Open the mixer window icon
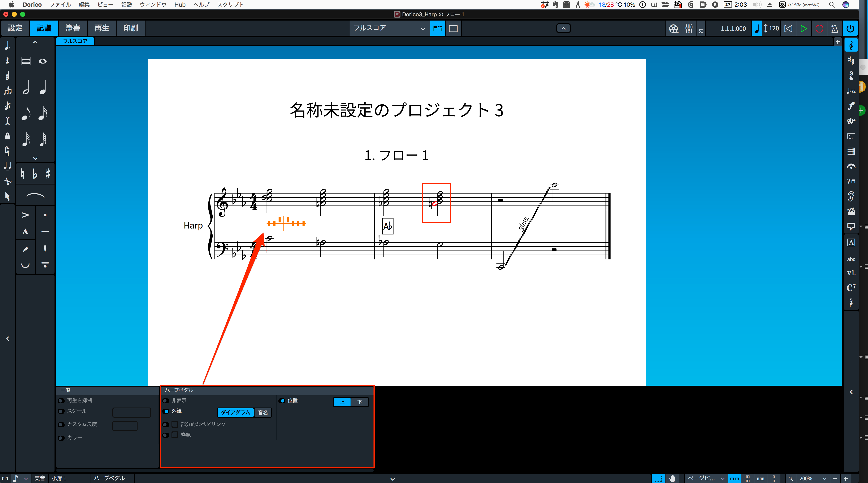This screenshot has height=483, width=868. pyautogui.click(x=689, y=29)
